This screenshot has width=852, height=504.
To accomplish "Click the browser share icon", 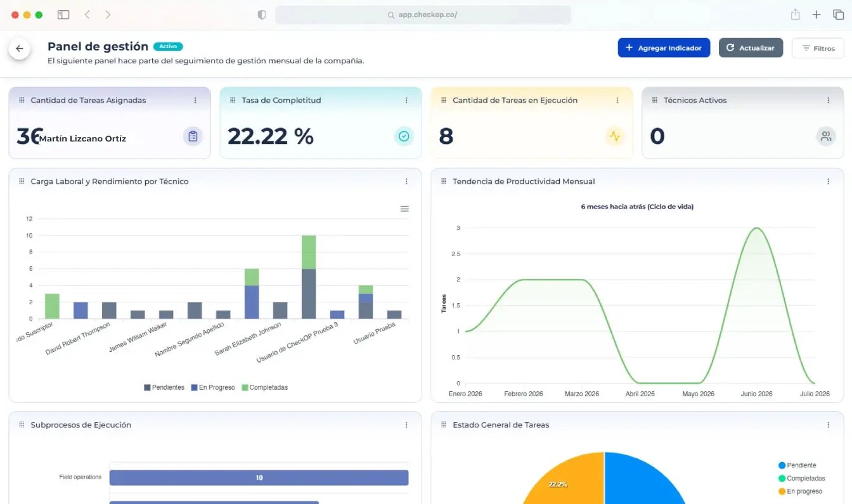I will coord(795,15).
